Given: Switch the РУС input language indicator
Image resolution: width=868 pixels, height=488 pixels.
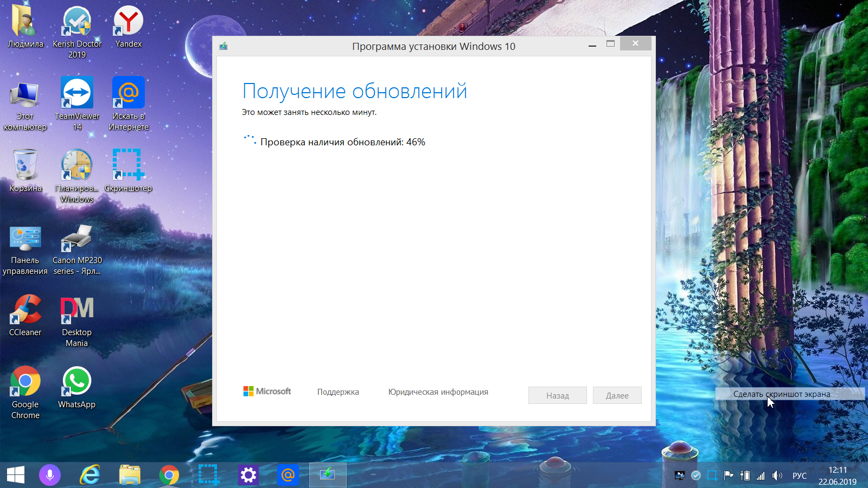Looking at the screenshot, I should (800, 476).
